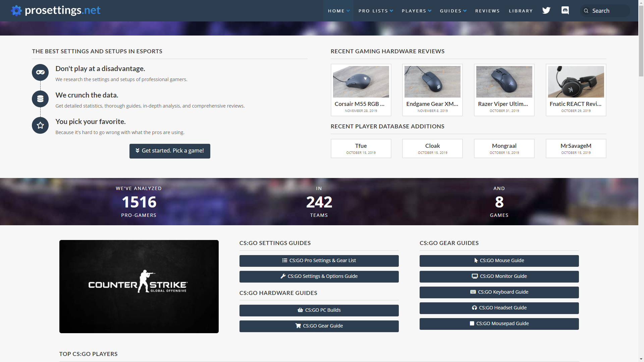Open Razer Viper Ultimate review thumbnail
Screen dimensions: 644x362
504,82
